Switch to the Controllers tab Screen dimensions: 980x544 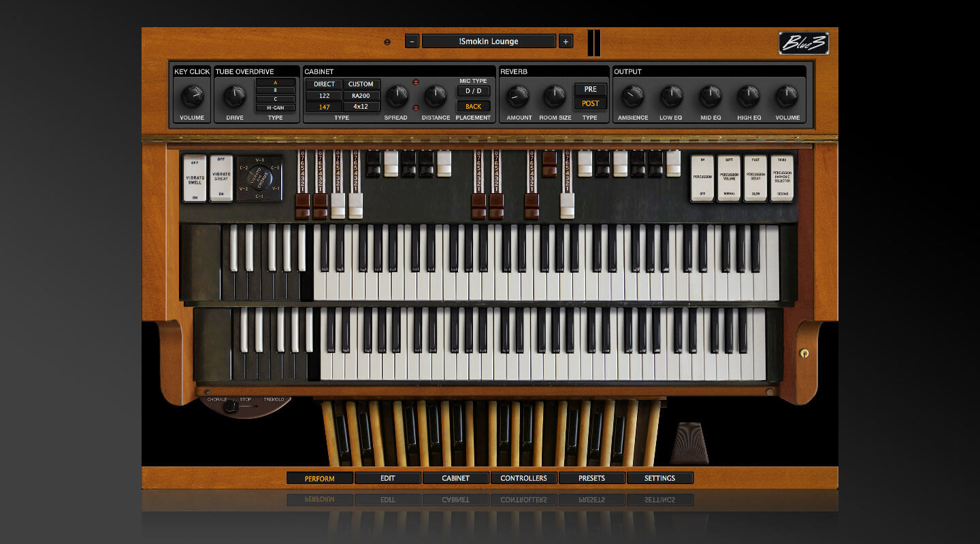(523, 478)
